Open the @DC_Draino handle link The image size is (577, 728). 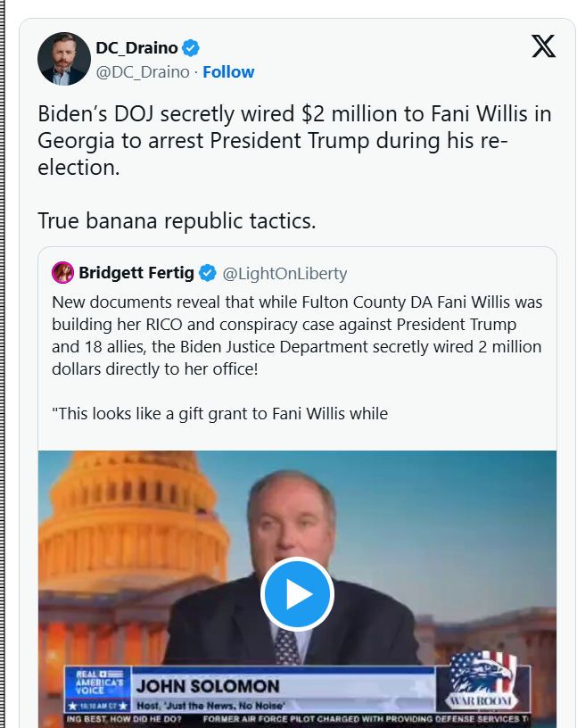tap(143, 71)
